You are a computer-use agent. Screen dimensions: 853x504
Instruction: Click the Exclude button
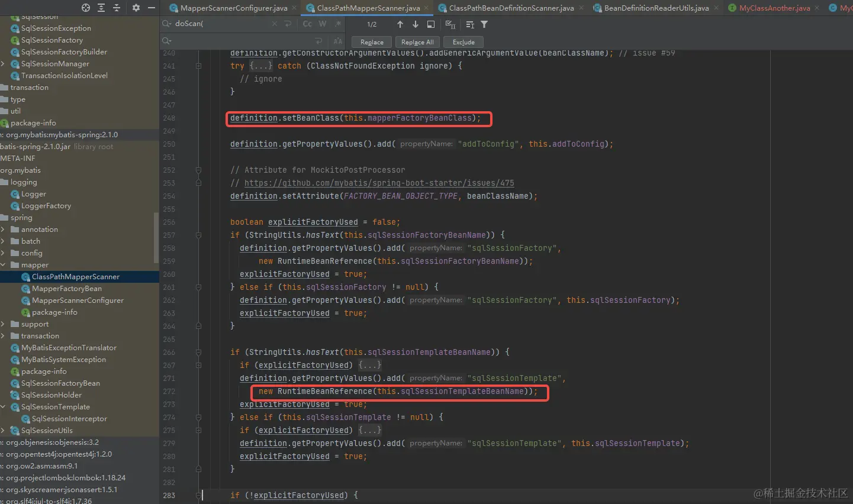point(463,42)
